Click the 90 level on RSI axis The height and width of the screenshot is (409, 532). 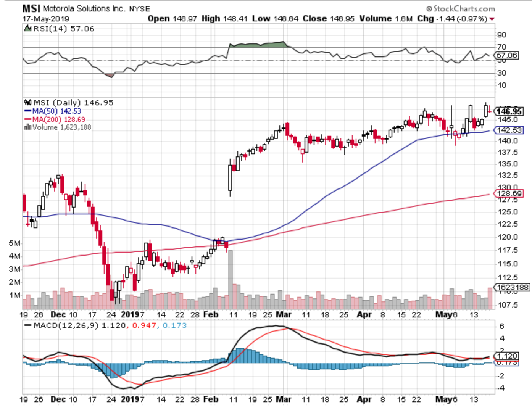(502, 35)
